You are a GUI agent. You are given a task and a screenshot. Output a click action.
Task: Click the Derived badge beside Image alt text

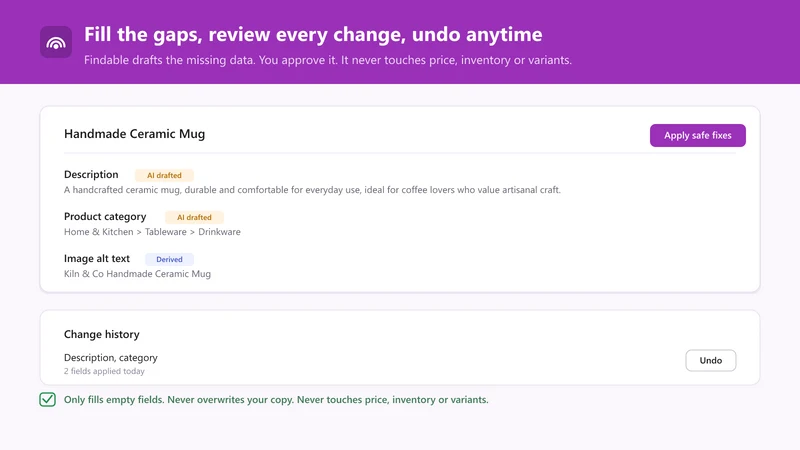(169, 259)
